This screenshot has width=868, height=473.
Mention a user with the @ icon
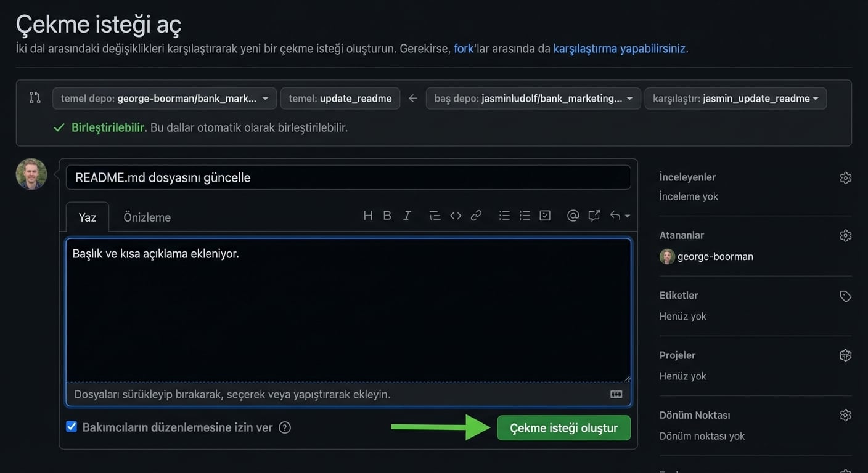[x=573, y=215]
